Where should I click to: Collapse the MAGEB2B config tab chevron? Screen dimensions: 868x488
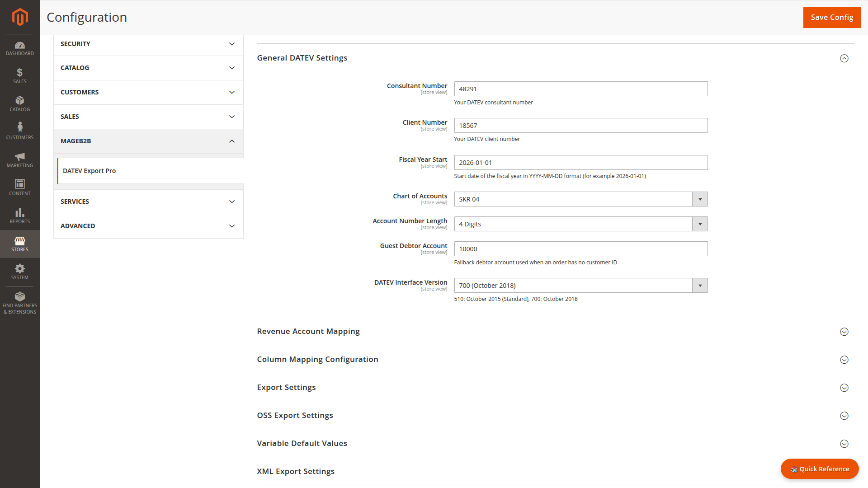(x=232, y=141)
